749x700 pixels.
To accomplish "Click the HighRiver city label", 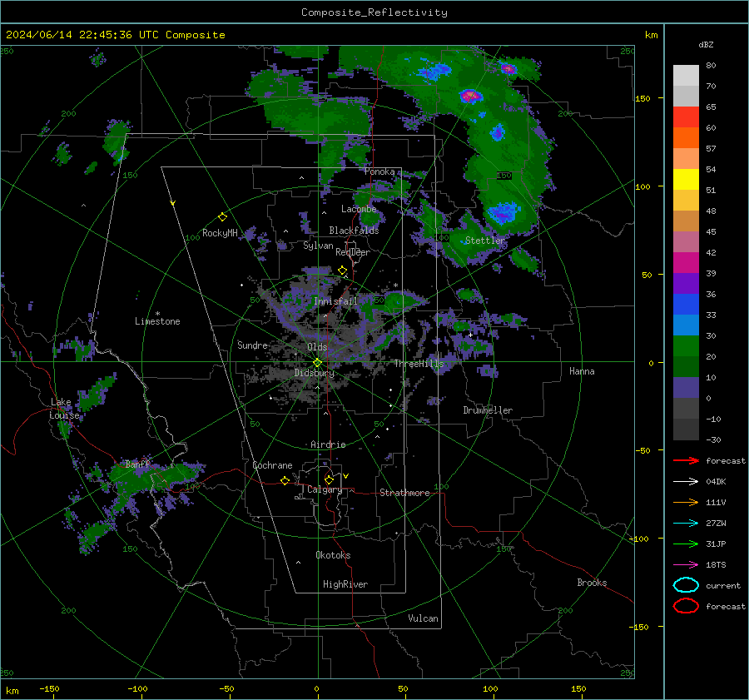I will coord(345,584).
